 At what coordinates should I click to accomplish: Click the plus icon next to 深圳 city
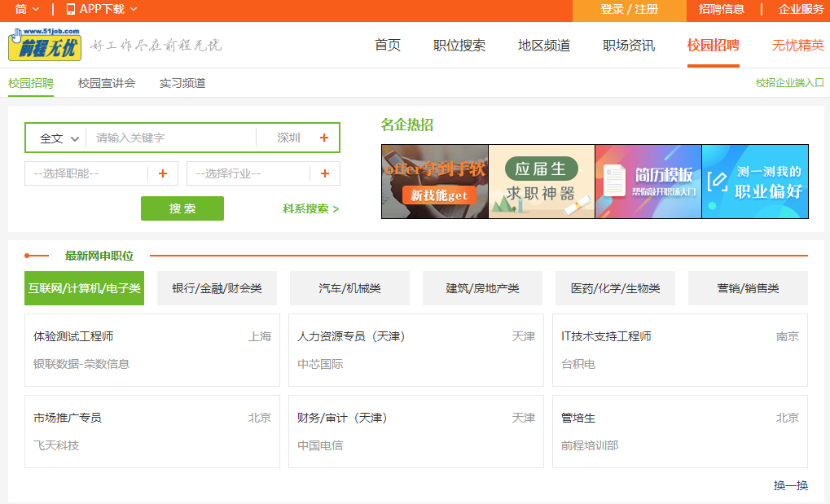click(324, 137)
